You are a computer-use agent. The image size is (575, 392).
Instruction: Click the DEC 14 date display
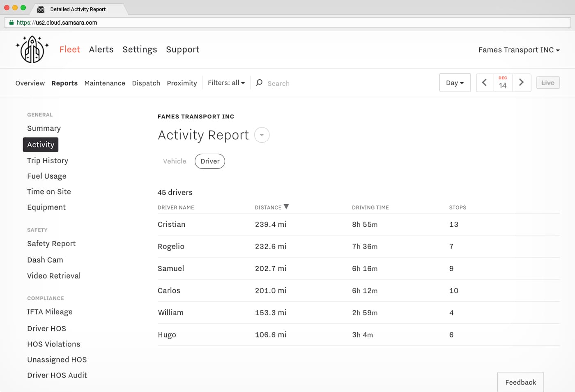pyautogui.click(x=503, y=83)
